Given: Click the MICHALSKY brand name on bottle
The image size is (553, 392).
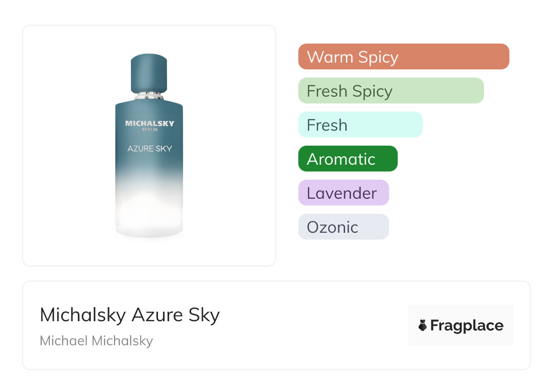Looking at the screenshot, I should coord(149,123).
